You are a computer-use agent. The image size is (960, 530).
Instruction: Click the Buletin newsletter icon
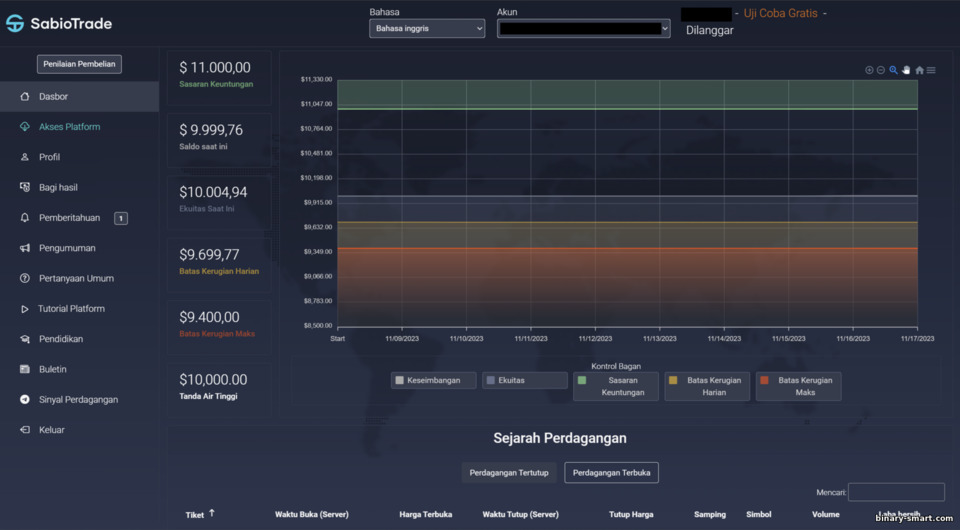click(24, 369)
